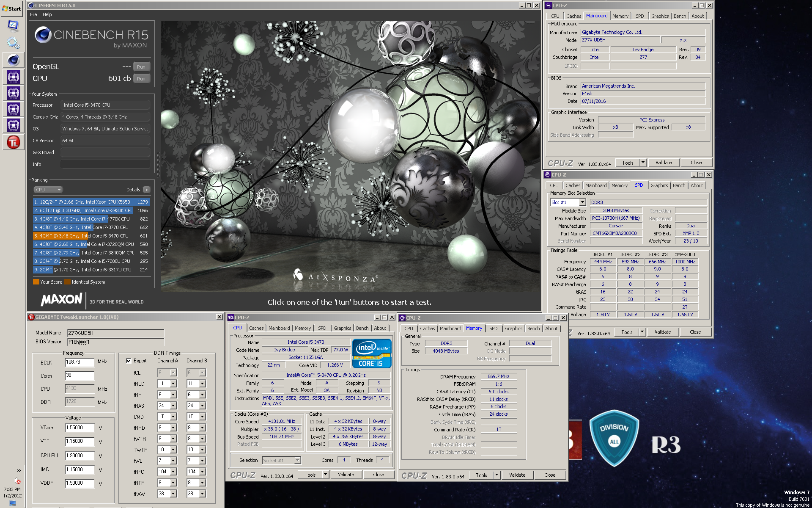Open CMD Channel A dropdown

click(x=173, y=417)
